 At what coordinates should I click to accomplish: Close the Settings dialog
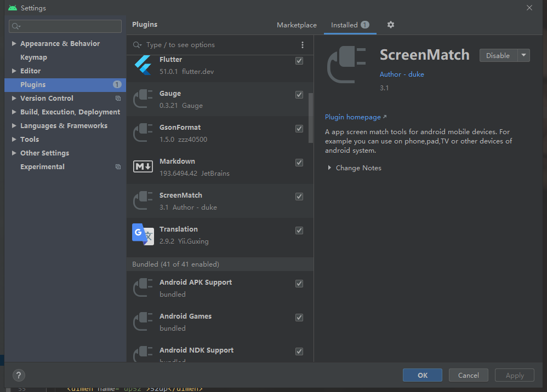pos(529,8)
